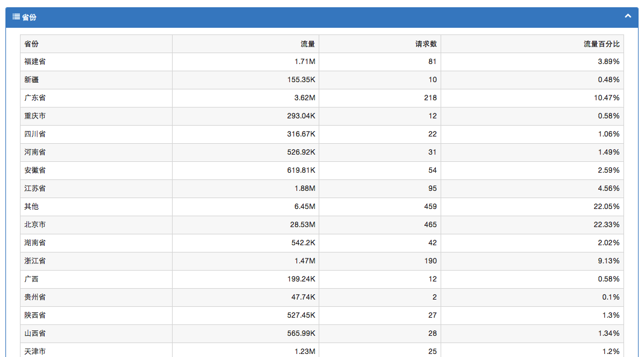Select the 江苏省 row name
644x357 pixels.
point(35,188)
